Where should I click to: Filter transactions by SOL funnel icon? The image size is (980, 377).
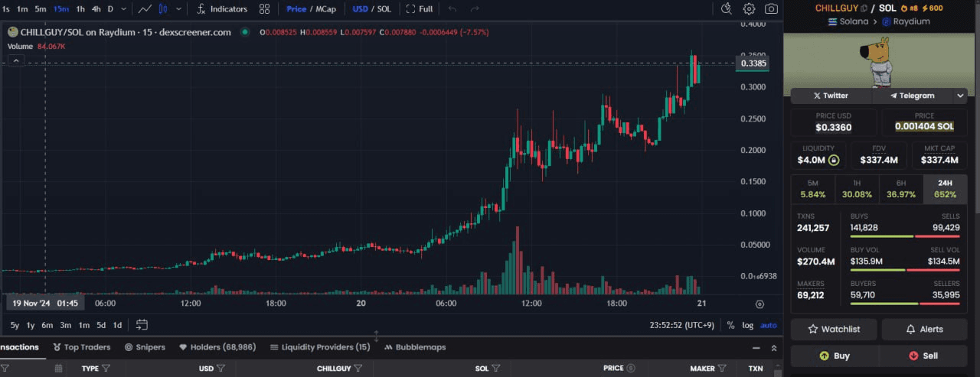coord(495,369)
